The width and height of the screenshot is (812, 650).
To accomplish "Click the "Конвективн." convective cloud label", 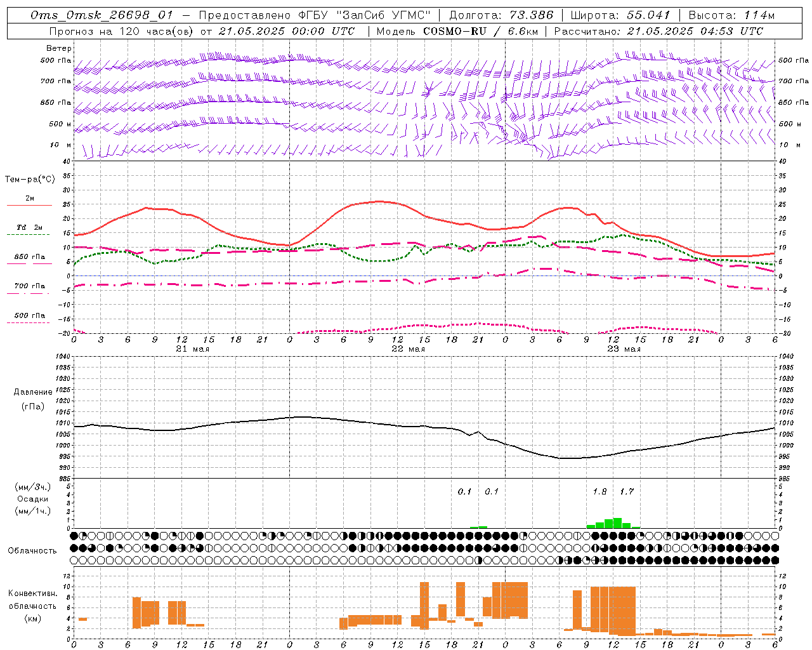I will pos(33,594).
